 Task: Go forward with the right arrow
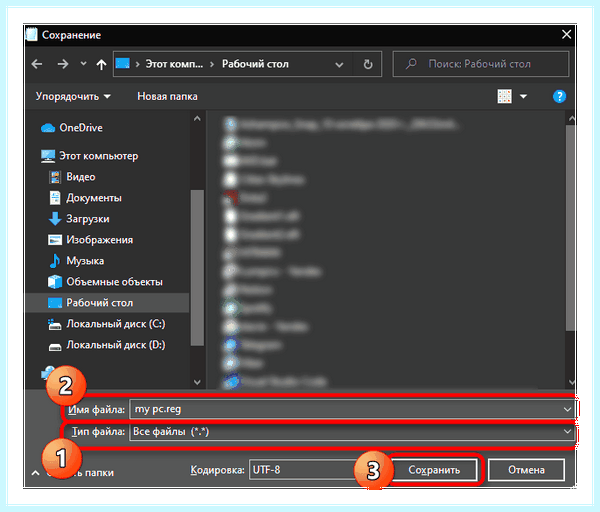coord(63,64)
